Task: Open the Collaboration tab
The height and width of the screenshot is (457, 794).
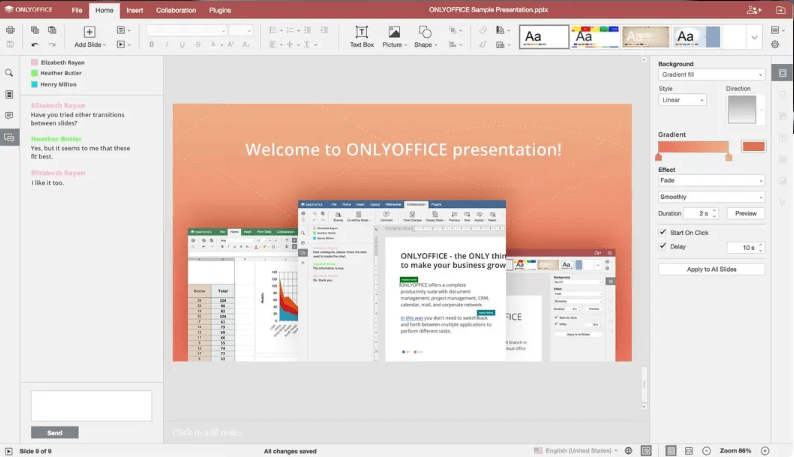Action: 176,10
